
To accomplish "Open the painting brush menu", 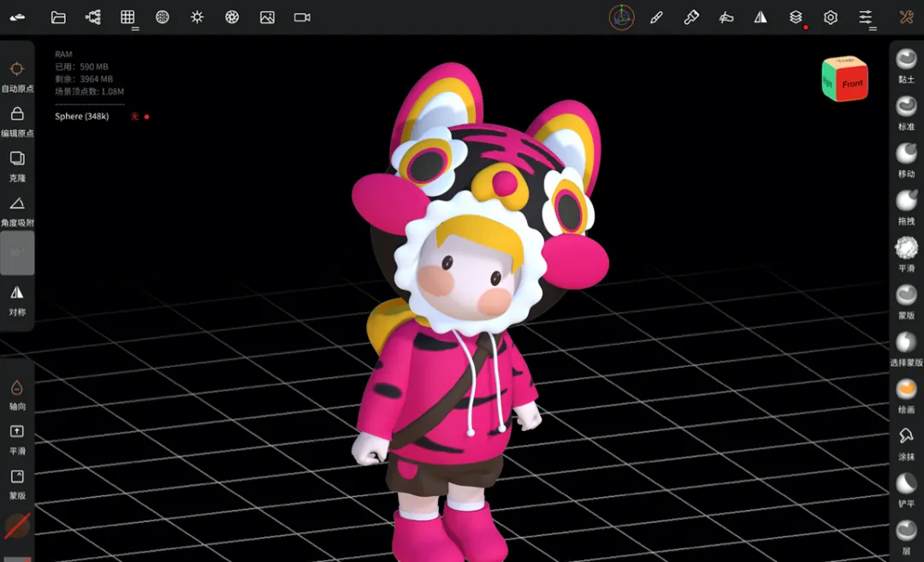I will 691,17.
